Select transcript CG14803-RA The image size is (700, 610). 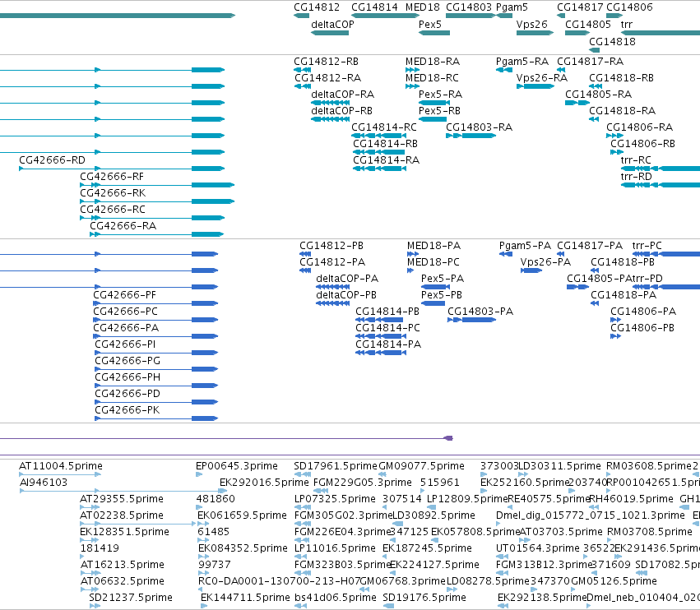(479, 127)
